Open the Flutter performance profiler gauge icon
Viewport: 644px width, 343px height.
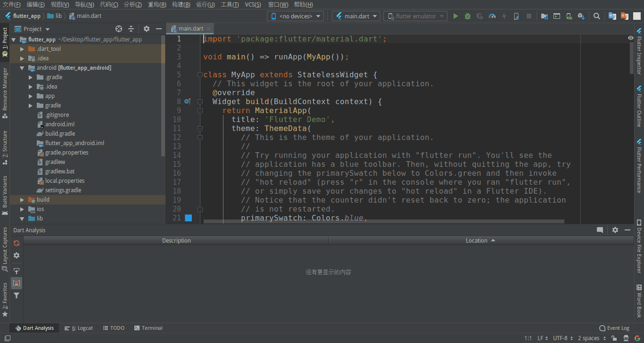[492, 16]
